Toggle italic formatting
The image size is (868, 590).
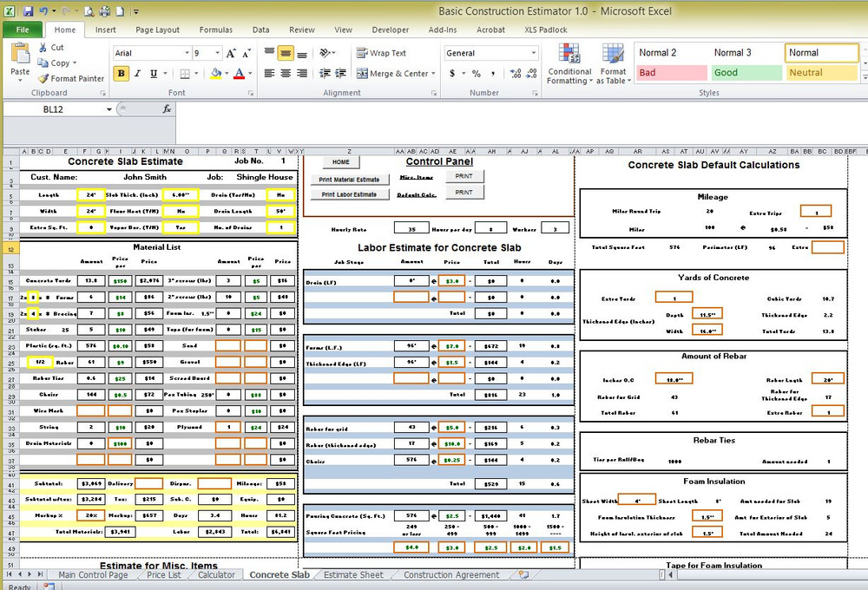[136, 74]
